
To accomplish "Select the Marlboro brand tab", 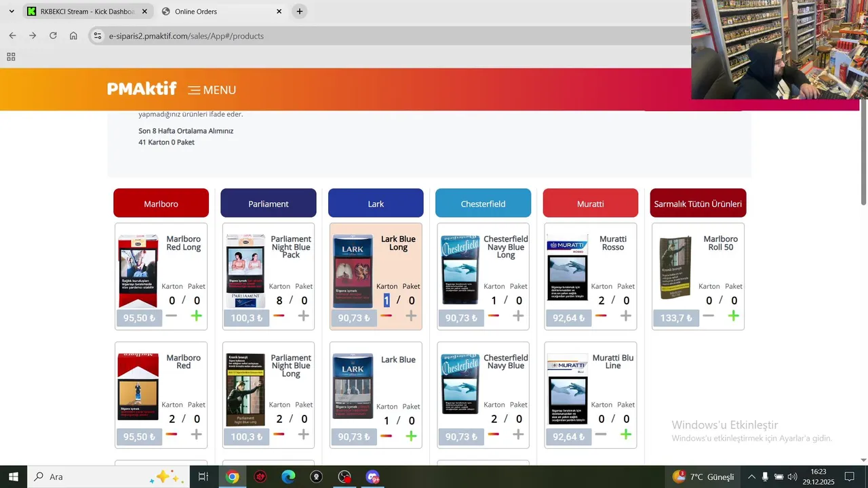I will click(x=161, y=203).
